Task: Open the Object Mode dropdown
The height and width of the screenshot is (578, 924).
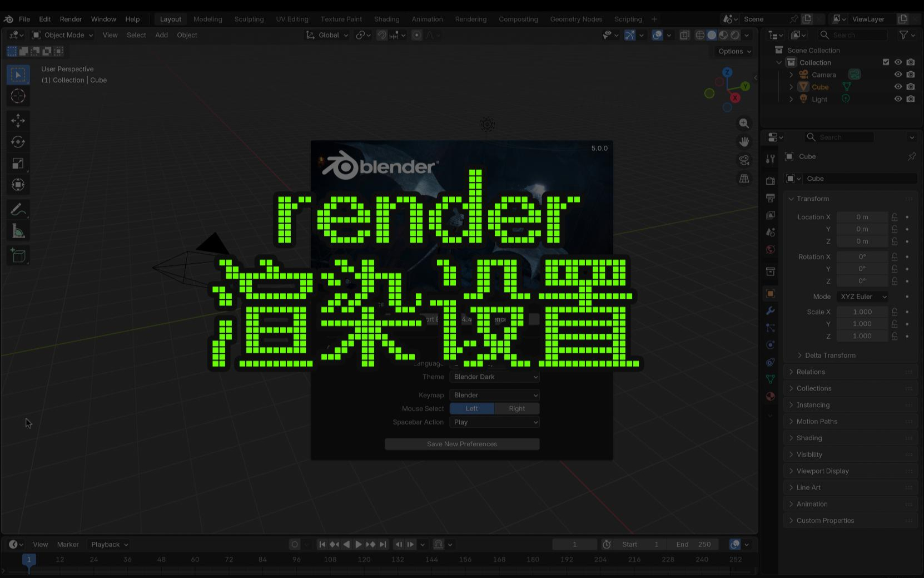Action: (63, 35)
